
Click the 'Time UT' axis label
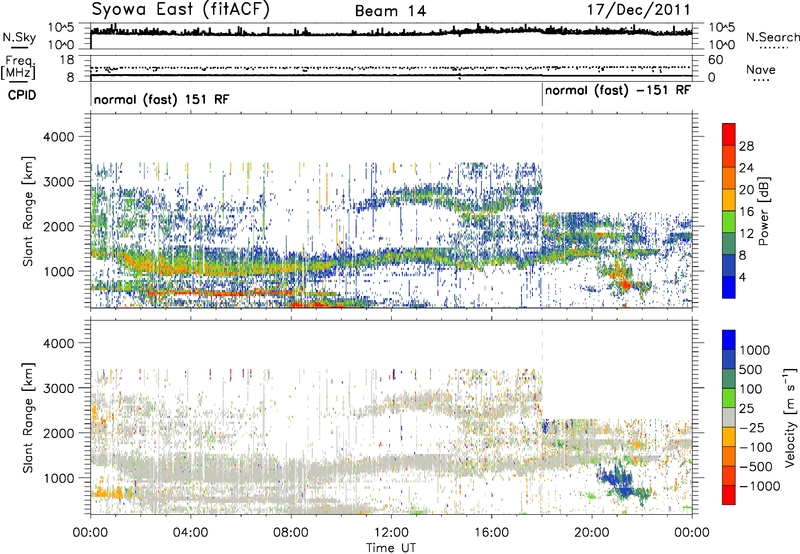coord(391,547)
